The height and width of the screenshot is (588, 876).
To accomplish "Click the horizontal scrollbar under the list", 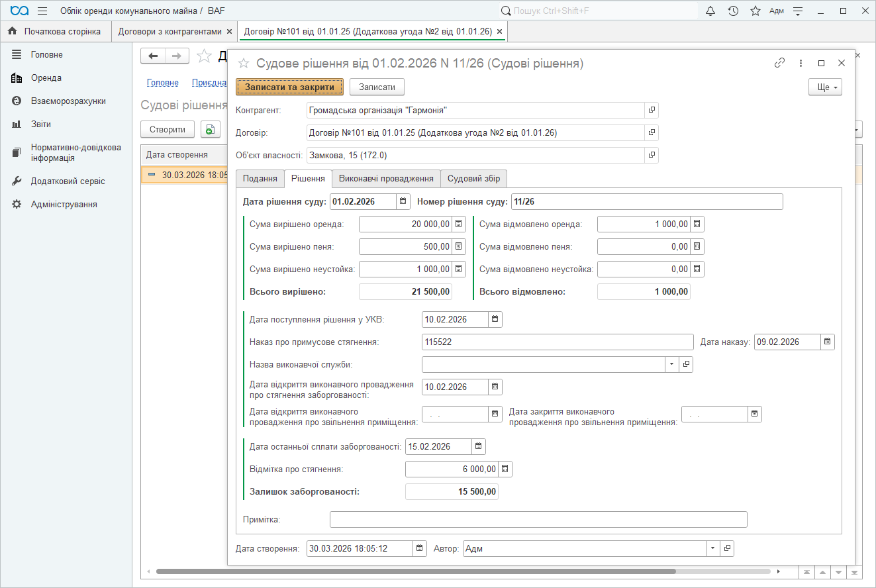I will coord(416,571).
